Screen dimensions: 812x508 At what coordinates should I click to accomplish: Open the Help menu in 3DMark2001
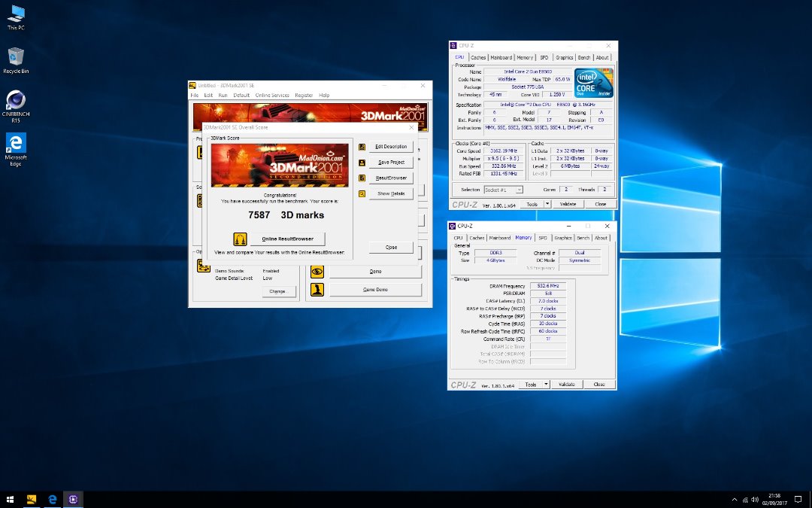pyautogui.click(x=324, y=96)
